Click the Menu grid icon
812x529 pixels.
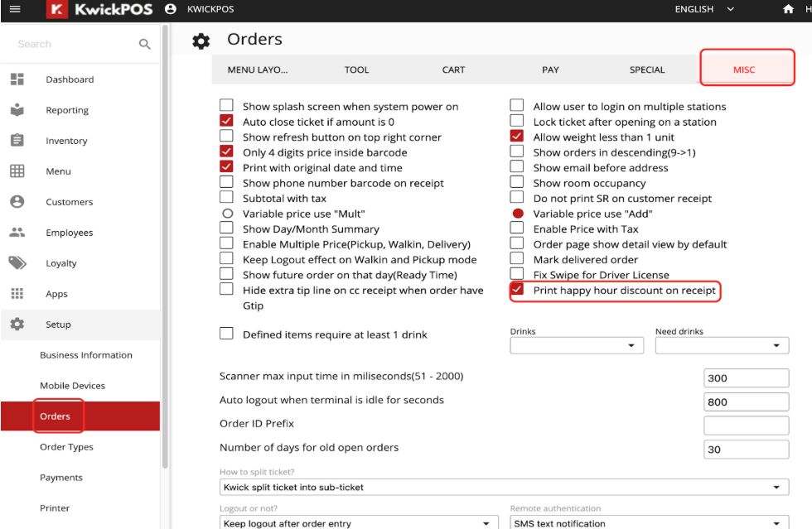(17, 171)
